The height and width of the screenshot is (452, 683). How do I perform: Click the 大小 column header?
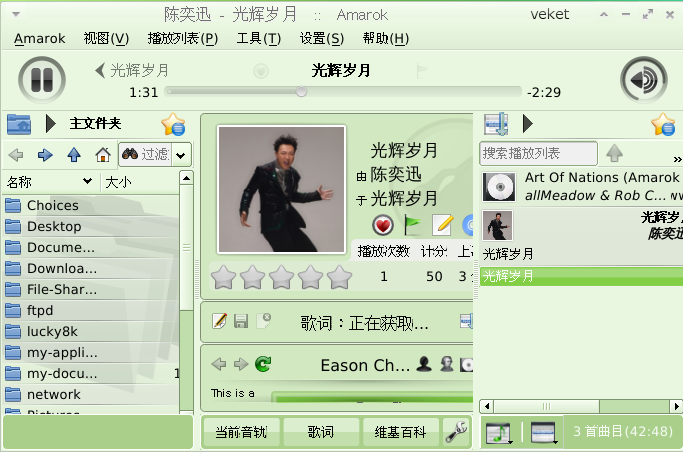pos(139,182)
